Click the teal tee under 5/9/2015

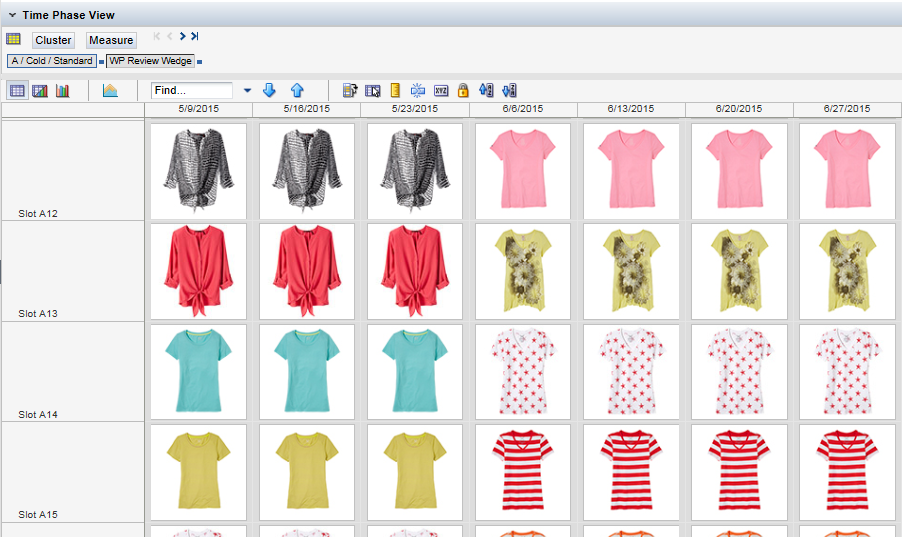[198, 372]
